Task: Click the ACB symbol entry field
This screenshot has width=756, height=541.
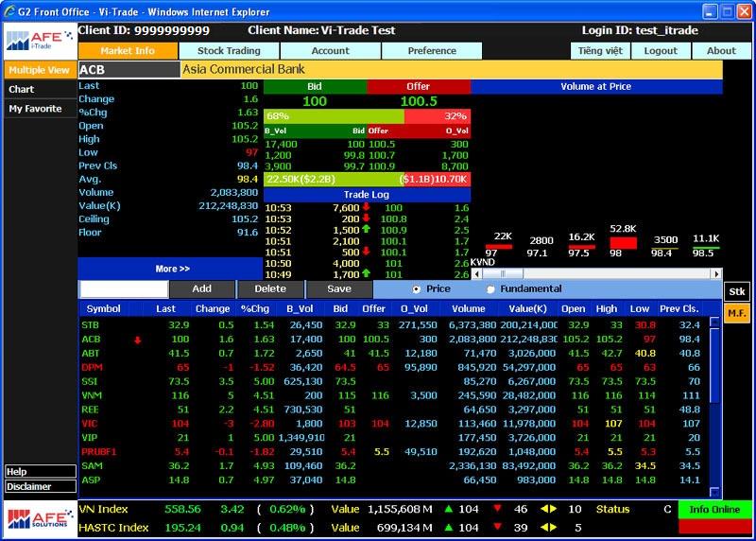Action: tap(129, 70)
